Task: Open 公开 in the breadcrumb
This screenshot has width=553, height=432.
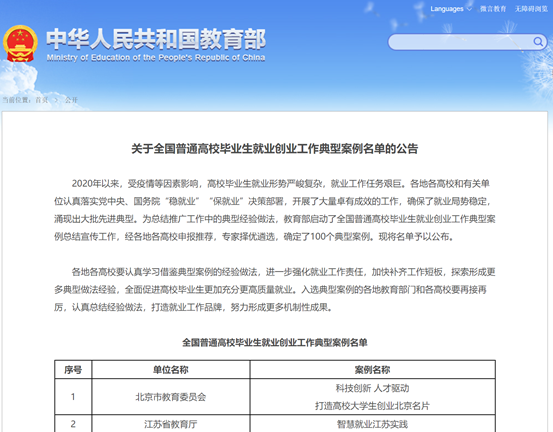Action: coord(71,100)
